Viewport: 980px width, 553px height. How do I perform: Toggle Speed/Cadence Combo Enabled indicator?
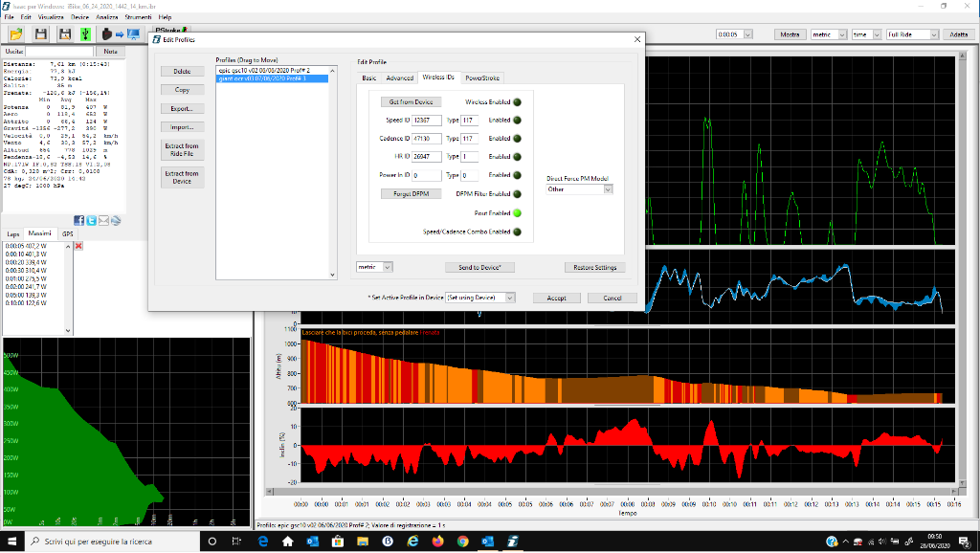click(518, 232)
